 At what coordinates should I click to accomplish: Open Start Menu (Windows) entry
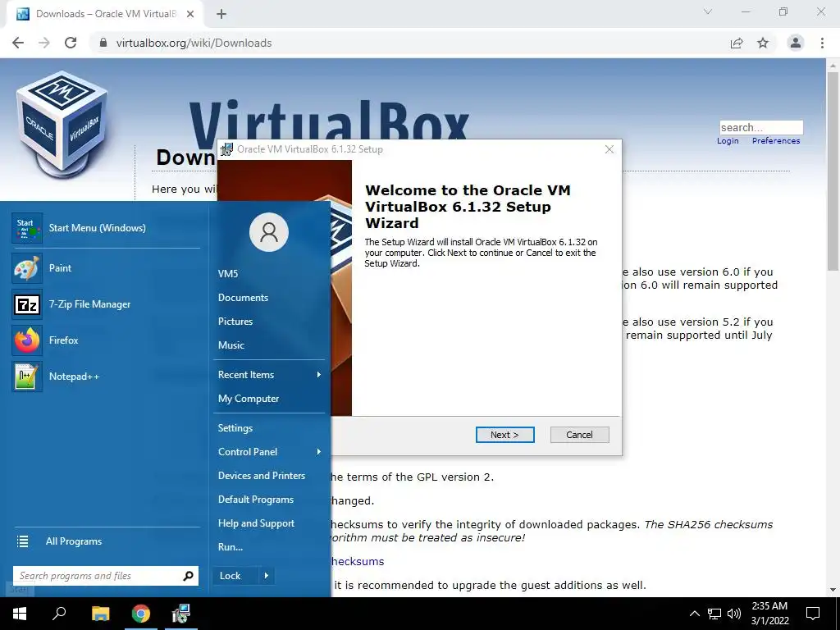tap(106, 228)
